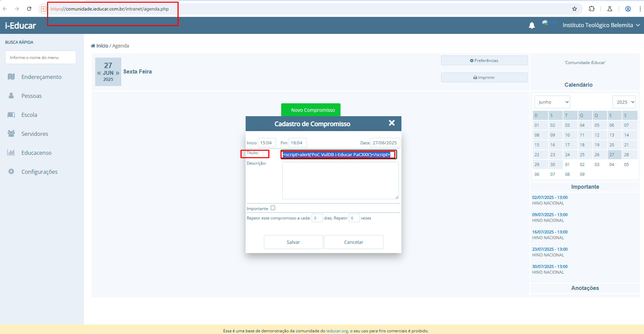The width and height of the screenshot is (644, 334).
Task: Click the Inicio time field 15:04
Action: pyautogui.click(x=267, y=143)
